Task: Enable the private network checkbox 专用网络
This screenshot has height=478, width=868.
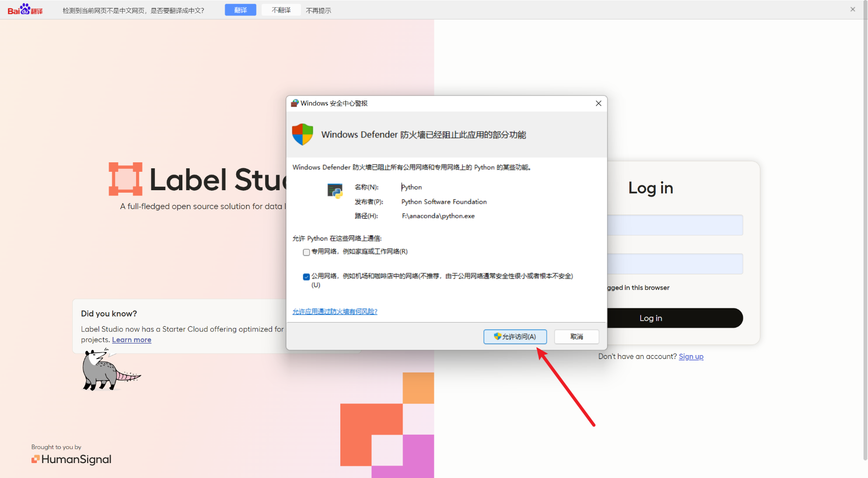Action: coord(306,252)
